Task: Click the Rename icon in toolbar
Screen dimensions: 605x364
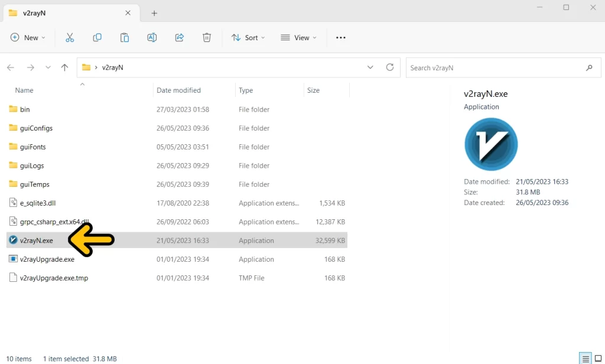Action: [152, 38]
